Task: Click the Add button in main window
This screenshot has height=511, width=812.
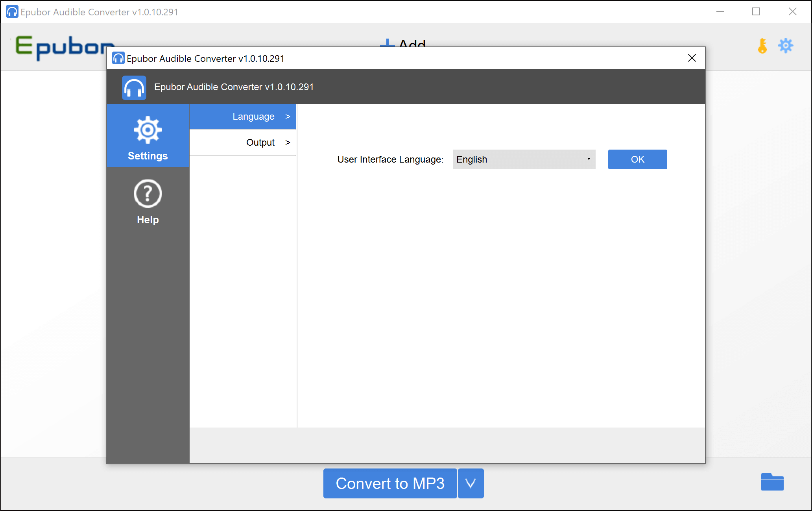Action: pos(403,43)
